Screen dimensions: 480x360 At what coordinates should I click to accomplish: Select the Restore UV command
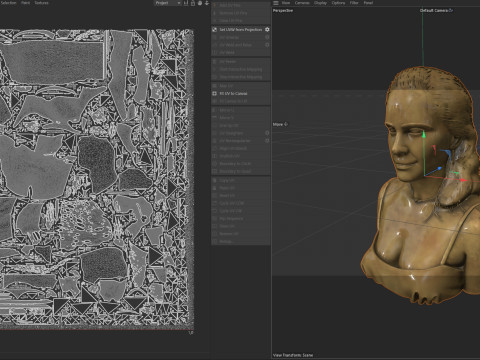(x=241, y=234)
